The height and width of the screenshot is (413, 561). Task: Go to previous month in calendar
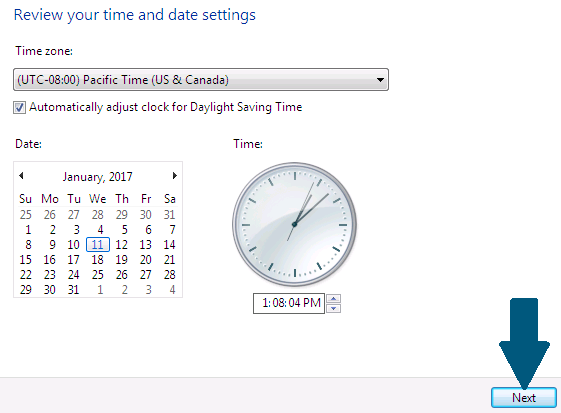pyautogui.click(x=21, y=176)
